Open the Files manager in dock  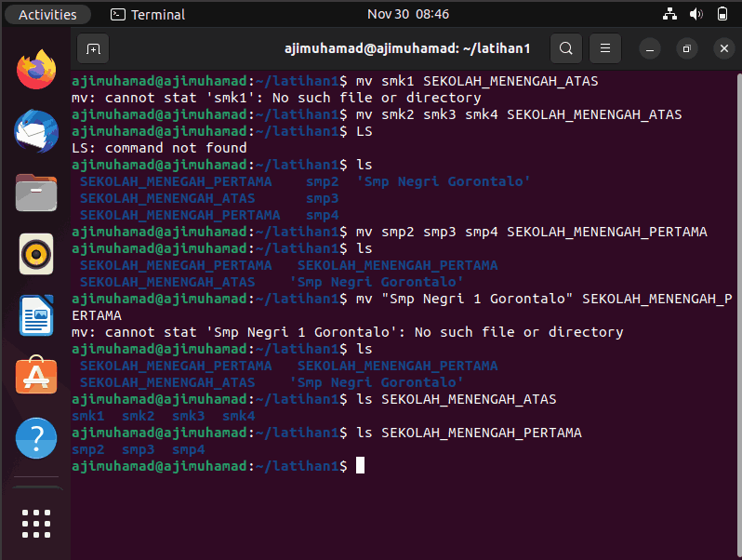36,193
